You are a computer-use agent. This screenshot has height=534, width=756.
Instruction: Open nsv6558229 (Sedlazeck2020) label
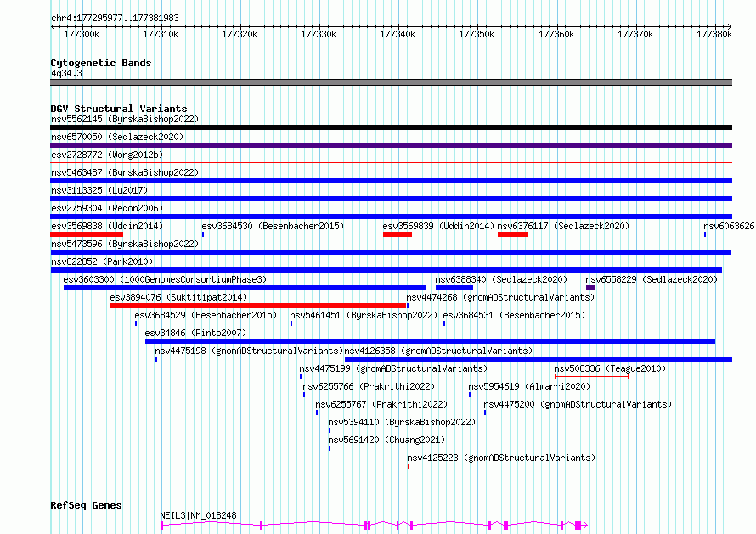tap(652, 279)
